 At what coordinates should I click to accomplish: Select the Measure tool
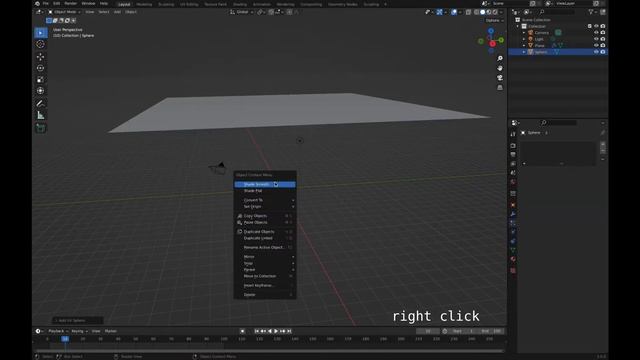coord(40,116)
